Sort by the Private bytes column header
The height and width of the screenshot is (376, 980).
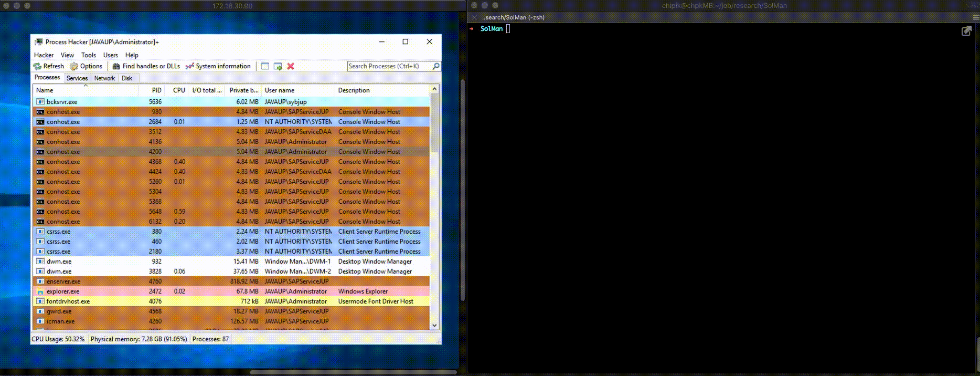(243, 90)
